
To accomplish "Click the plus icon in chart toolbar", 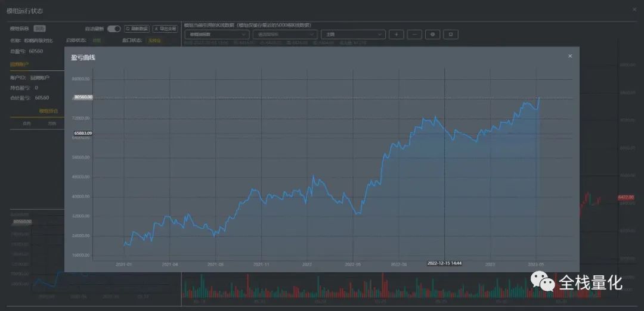I will click(397, 35).
